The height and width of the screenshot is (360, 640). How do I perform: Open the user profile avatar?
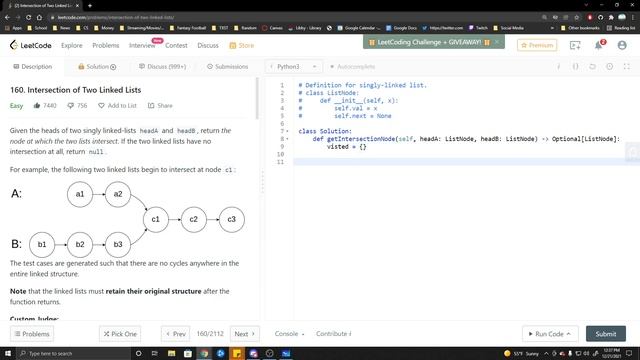[x=622, y=45]
